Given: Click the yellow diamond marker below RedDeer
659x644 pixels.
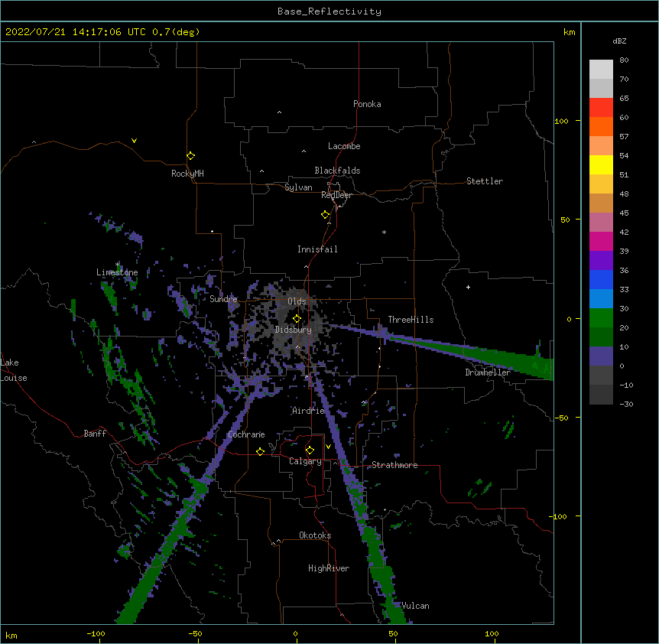Looking at the screenshot, I should pos(325,215).
